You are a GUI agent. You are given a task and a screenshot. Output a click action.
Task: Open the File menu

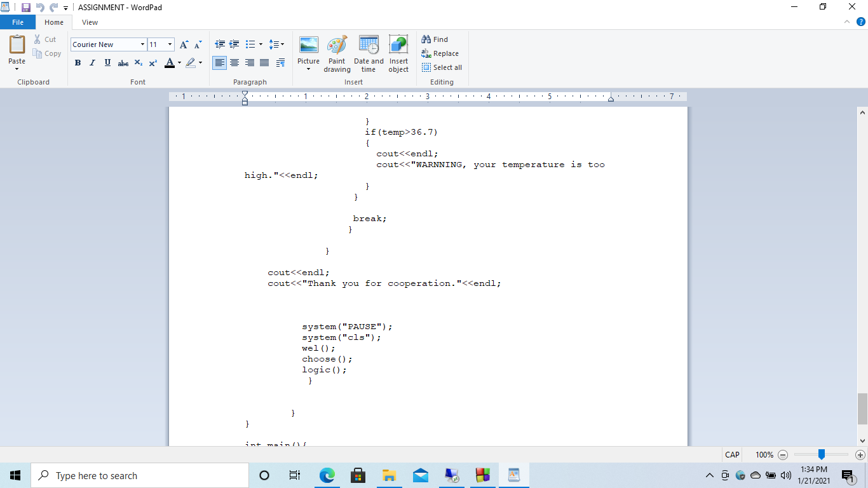tap(18, 22)
